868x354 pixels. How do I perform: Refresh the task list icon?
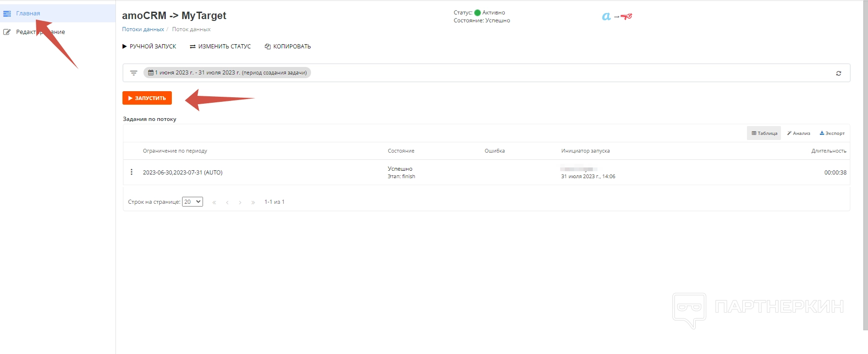coord(839,73)
